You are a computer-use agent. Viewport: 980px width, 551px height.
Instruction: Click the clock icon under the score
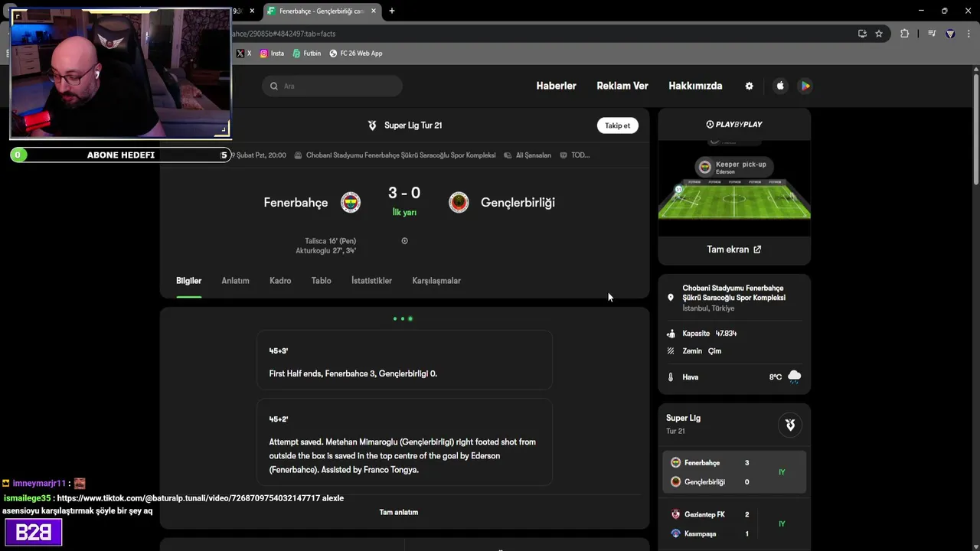404,241
